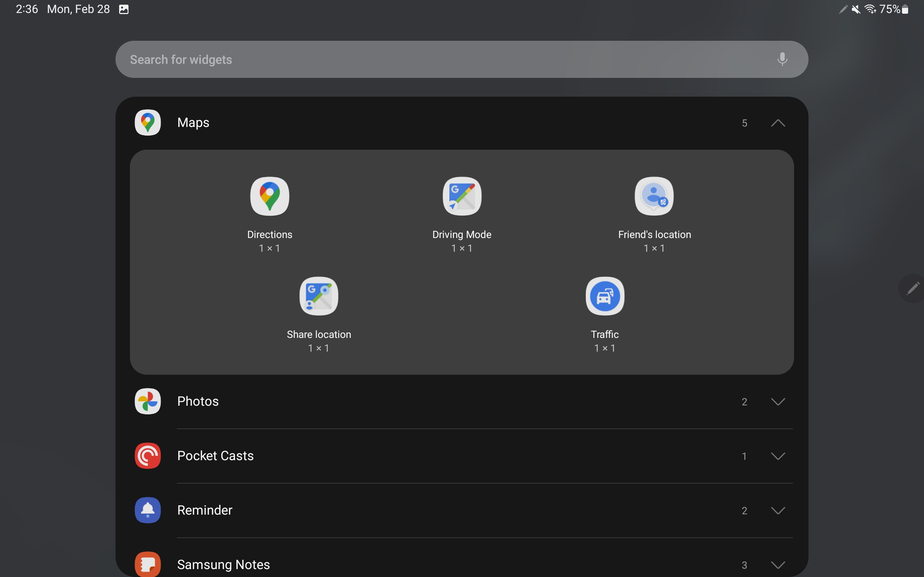Open the Photos row label

[x=198, y=401]
